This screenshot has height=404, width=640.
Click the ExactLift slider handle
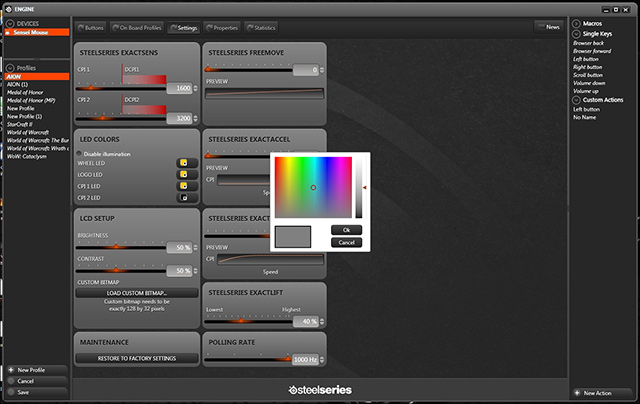click(x=241, y=321)
